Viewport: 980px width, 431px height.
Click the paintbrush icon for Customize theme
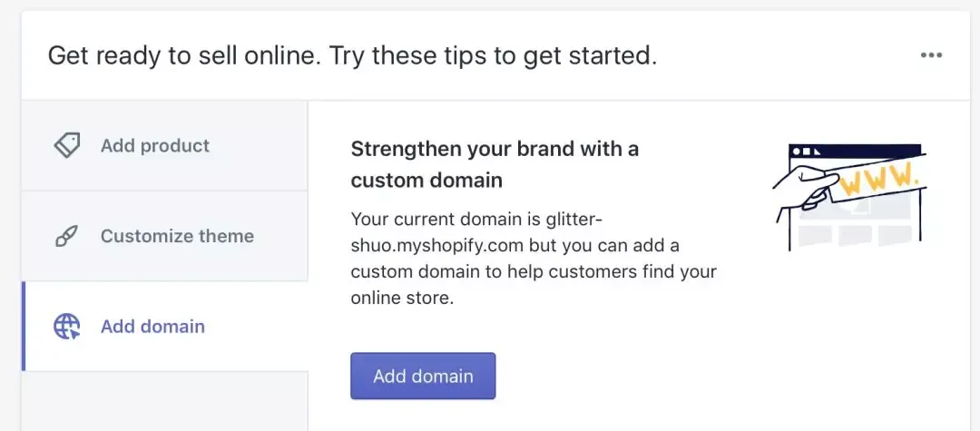tap(67, 236)
